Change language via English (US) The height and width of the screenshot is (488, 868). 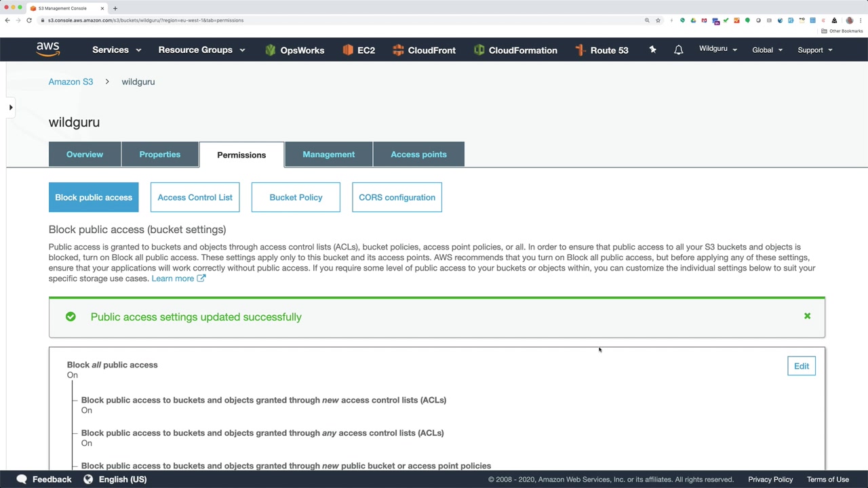pyautogui.click(x=123, y=479)
